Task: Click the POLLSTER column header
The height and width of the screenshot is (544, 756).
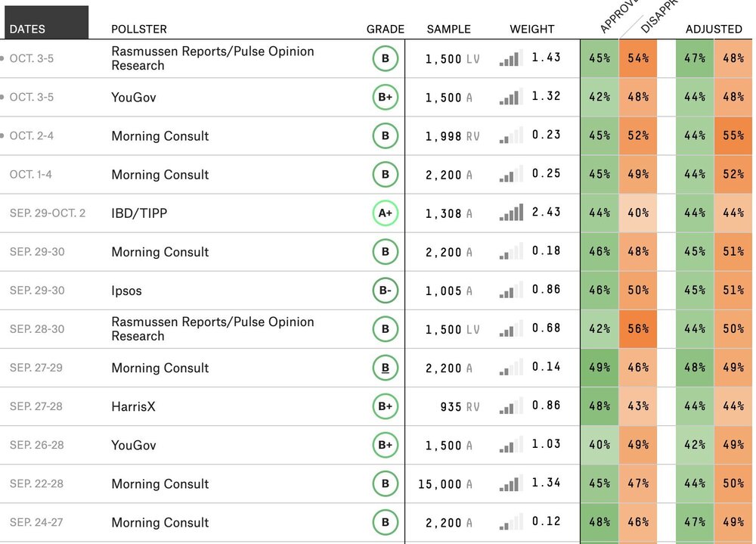Action: click(139, 30)
